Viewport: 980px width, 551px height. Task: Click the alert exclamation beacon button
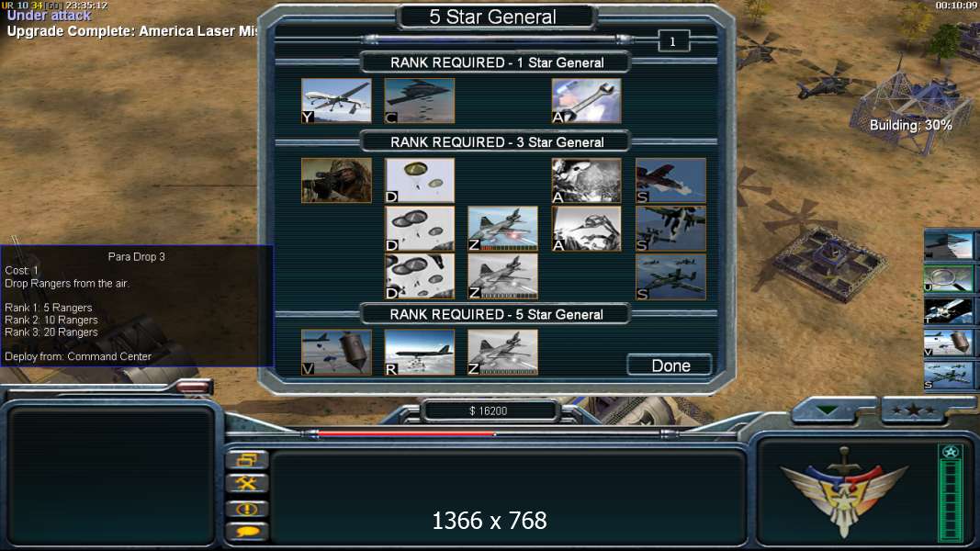pos(247,509)
